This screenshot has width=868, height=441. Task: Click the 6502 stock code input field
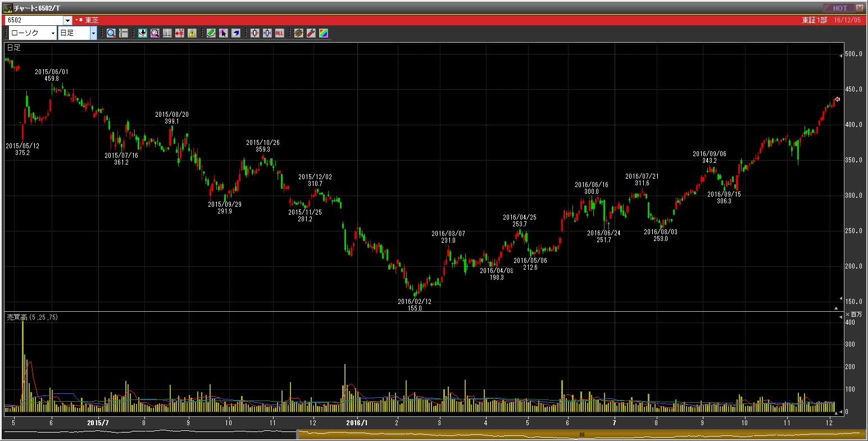[x=34, y=20]
